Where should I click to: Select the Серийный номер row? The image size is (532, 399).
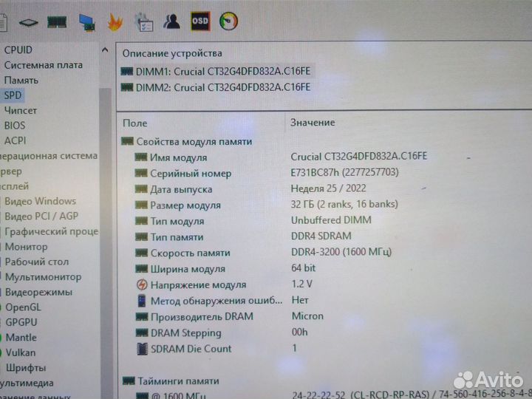(x=267, y=173)
